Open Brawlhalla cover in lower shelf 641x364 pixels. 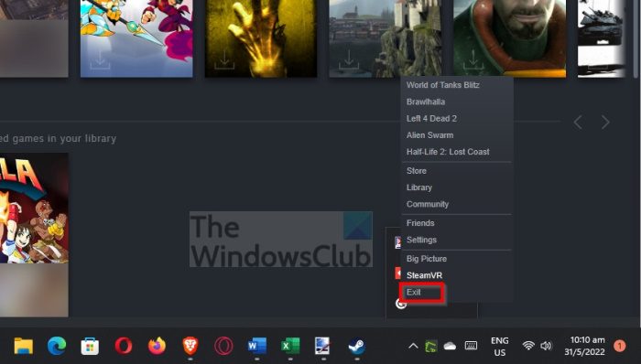[x=34, y=235]
